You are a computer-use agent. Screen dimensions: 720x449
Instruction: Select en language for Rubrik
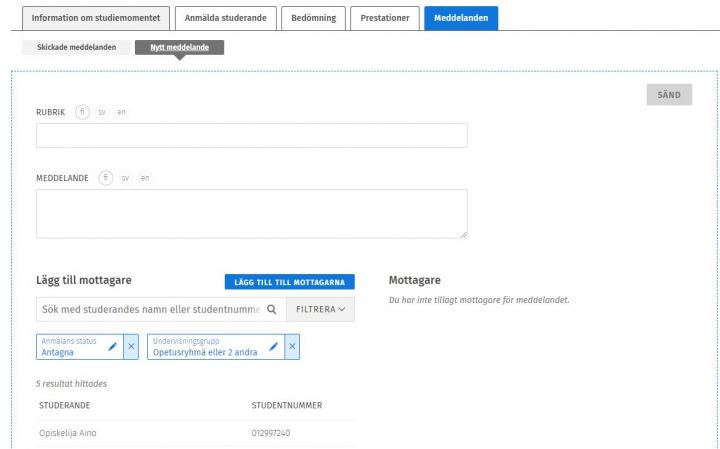(x=121, y=111)
